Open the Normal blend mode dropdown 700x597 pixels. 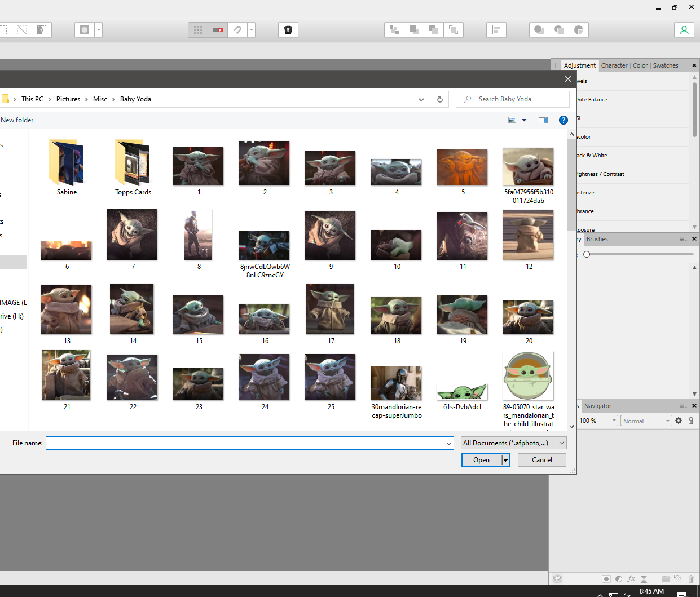[646, 421]
